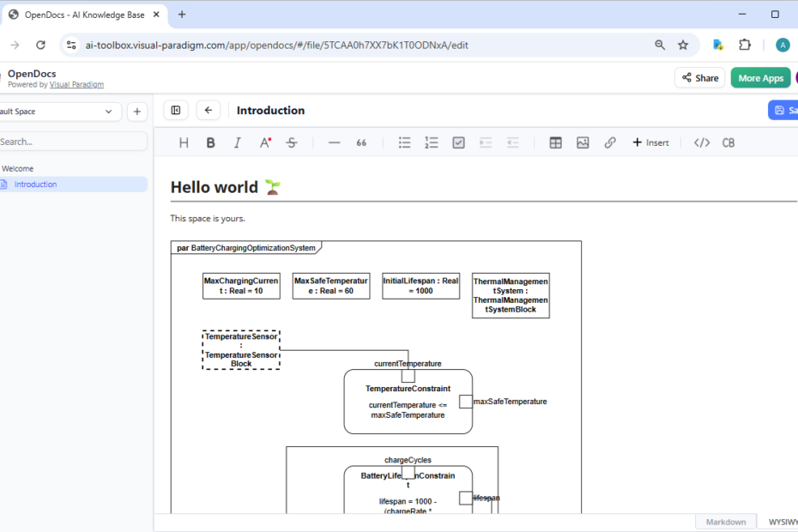Collapse the document sidebar panel
This screenshot has height=532, width=798.
click(176, 110)
